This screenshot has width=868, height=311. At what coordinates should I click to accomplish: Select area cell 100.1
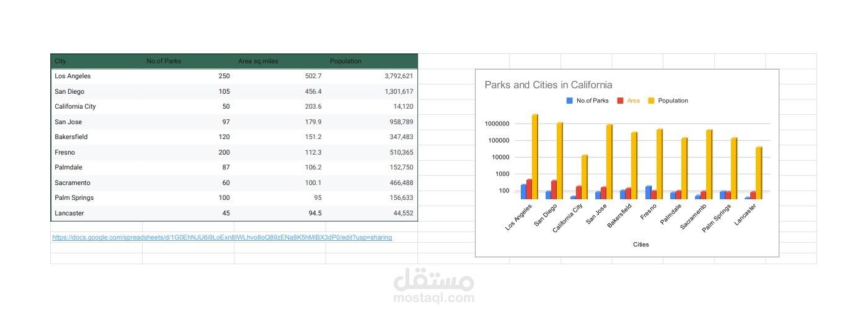(x=313, y=183)
